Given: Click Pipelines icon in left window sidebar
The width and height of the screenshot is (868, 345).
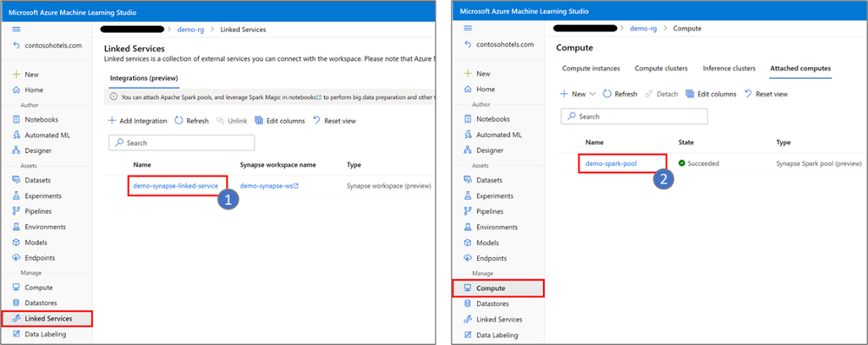Looking at the screenshot, I should [x=16, y=211].
